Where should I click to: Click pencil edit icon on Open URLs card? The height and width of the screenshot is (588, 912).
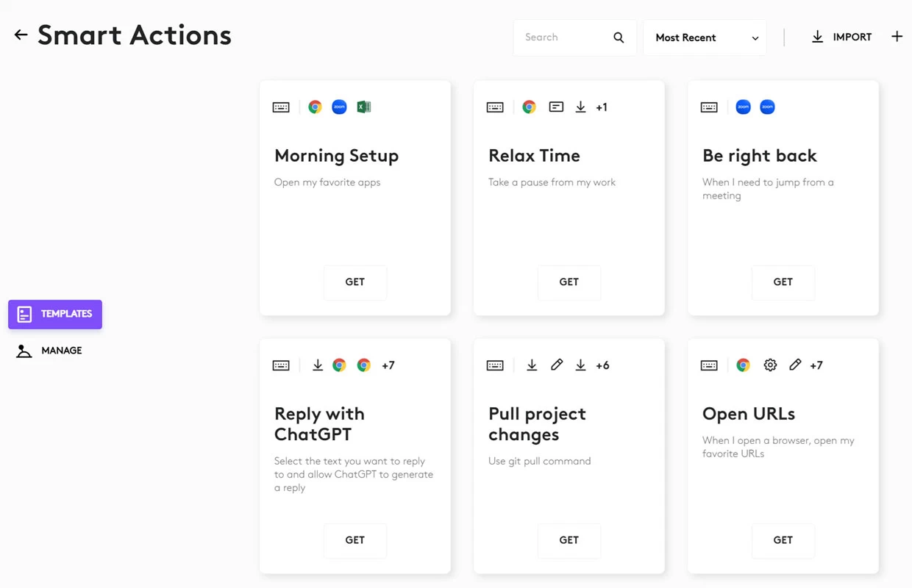click(x=795, y=365)
